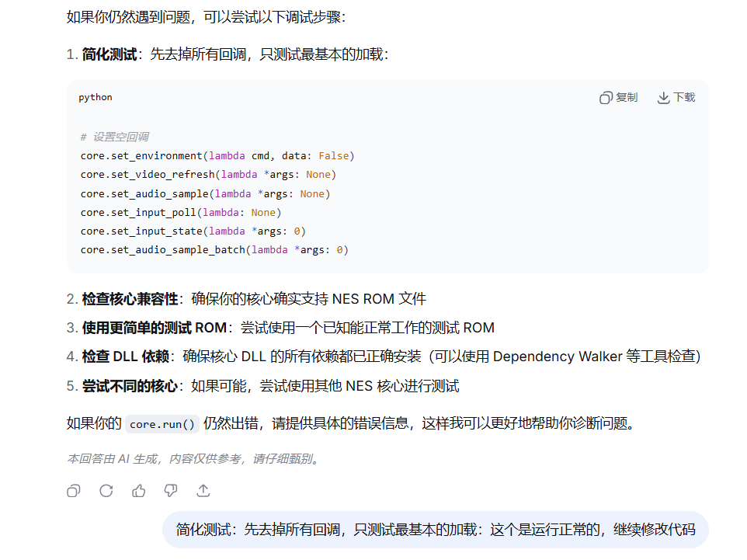Image resolution: width=747 pixels, height=560 pixels.
Task: Click the python language label in code header
Action: pos(96,97)
